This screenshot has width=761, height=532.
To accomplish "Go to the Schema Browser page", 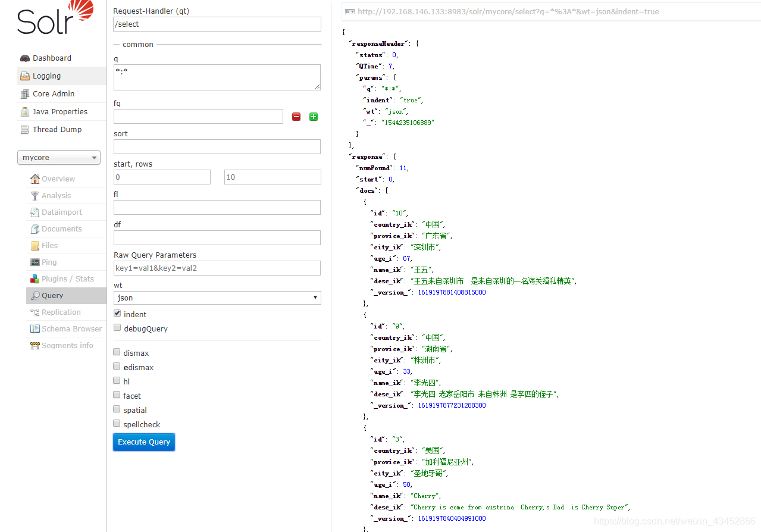I will point(66,329).
